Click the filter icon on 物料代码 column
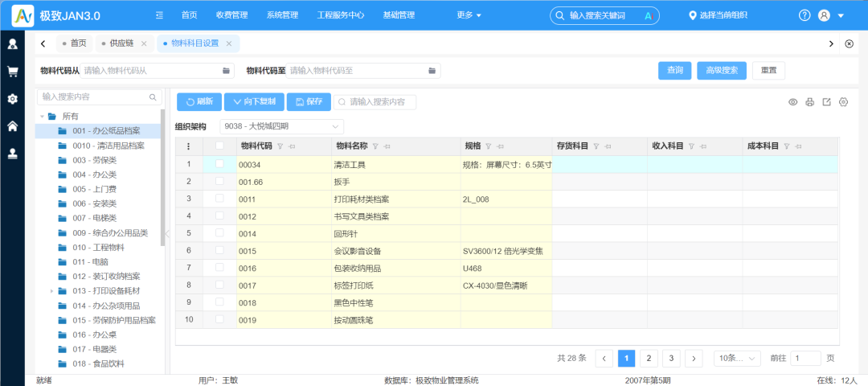The image size is (868, 386). point(280,146)
